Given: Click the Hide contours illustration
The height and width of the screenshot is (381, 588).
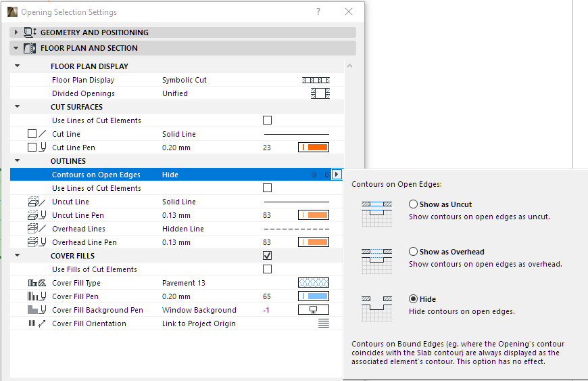Looking at the screenshot, I should [x=377, y=309].
